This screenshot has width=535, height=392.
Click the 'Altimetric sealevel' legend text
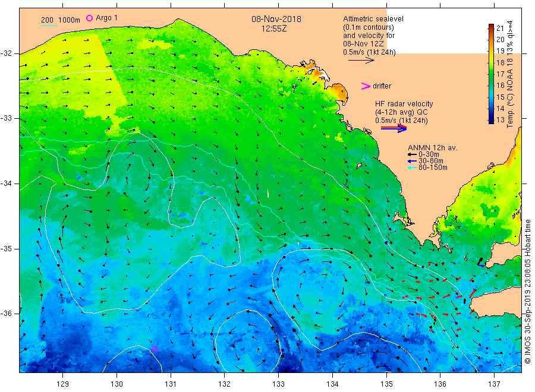(373, 19)
